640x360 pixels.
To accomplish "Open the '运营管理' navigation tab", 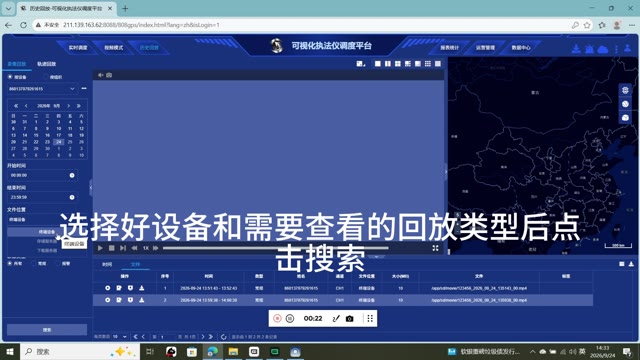I will click(485, 48).
